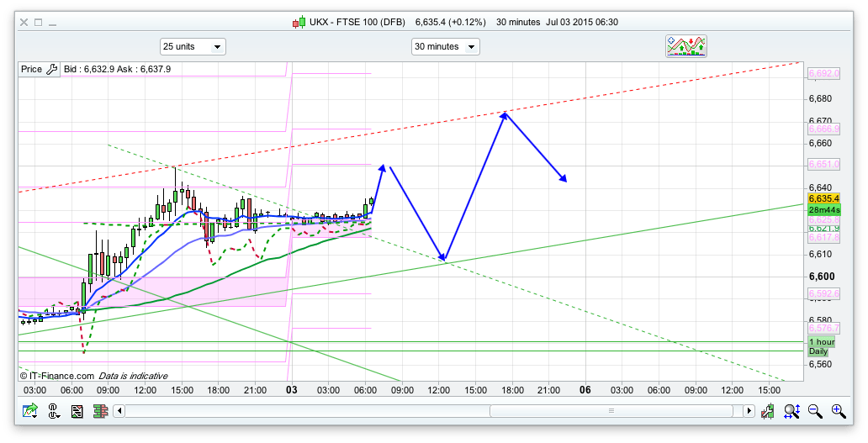Click the 03 date marker on time axis

pos(292,390)
